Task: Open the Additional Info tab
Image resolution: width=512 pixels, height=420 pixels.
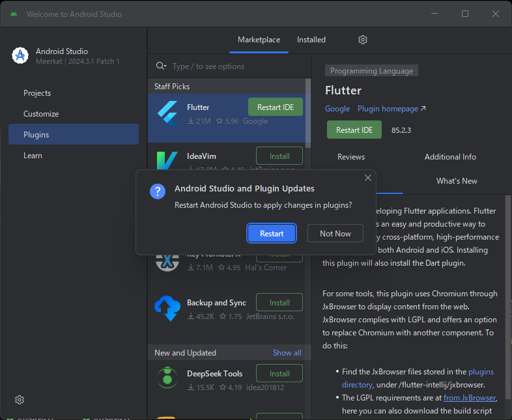Action: coord(450,157)
